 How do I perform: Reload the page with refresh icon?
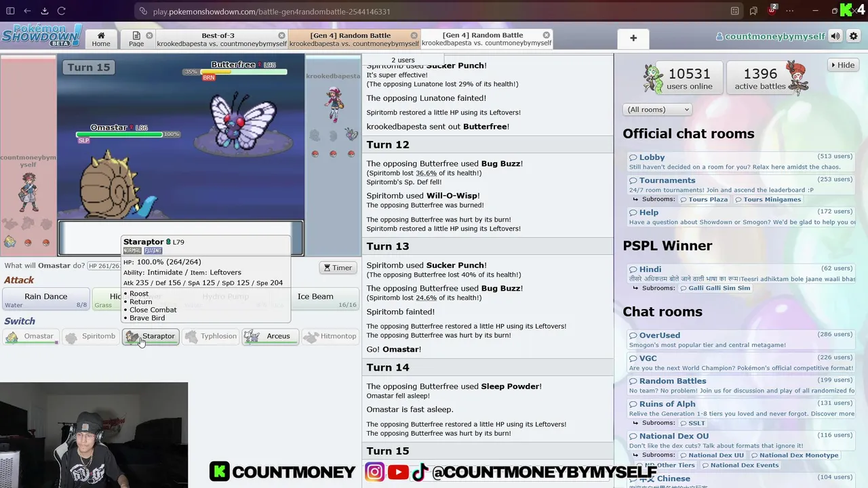point(61,11)
